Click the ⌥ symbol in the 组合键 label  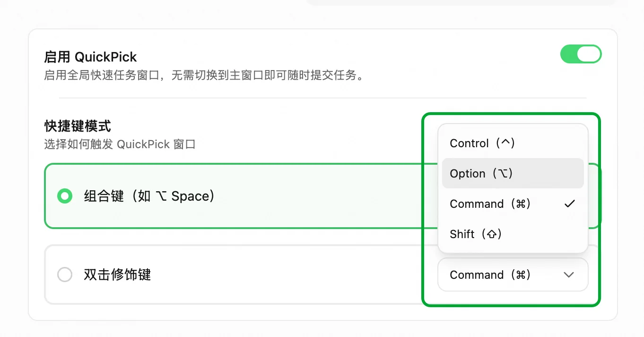tap(161, 196)
